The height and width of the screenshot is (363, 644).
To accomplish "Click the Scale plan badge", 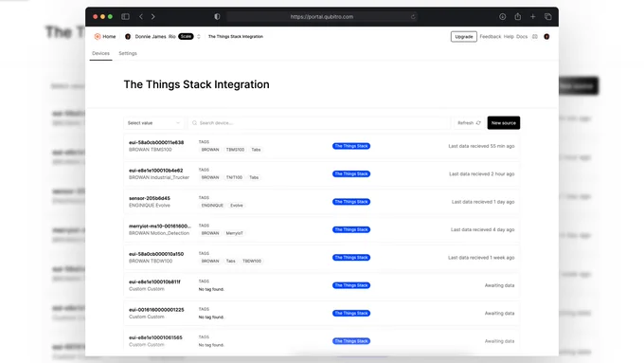I will point(186,37).
